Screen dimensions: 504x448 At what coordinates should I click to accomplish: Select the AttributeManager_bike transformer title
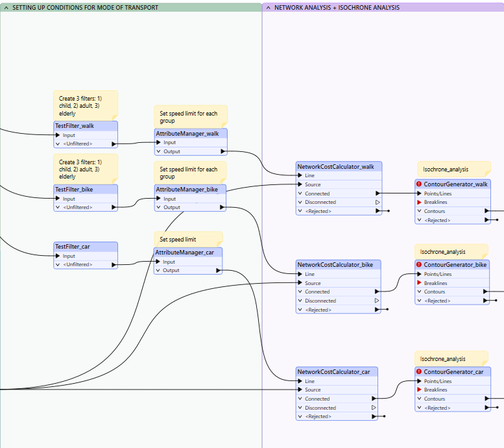click(x=187, y=189)
